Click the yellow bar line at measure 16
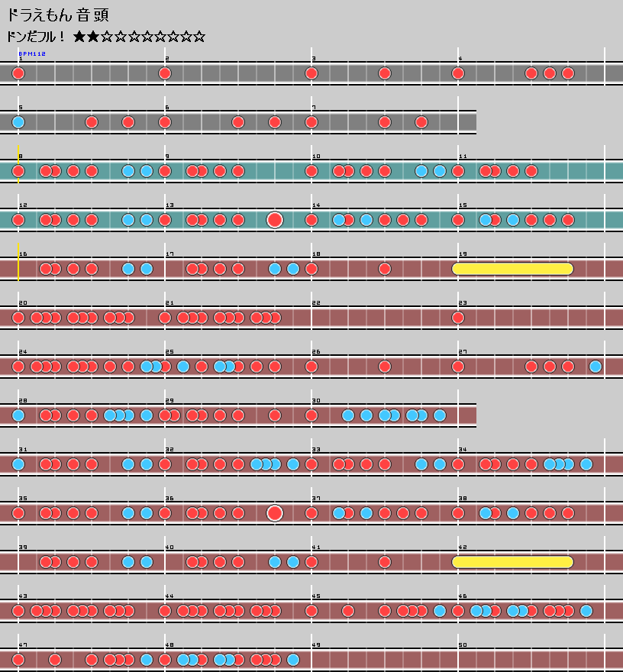The image size is (623, 672). pyautogui.click(x=18, y=262)
